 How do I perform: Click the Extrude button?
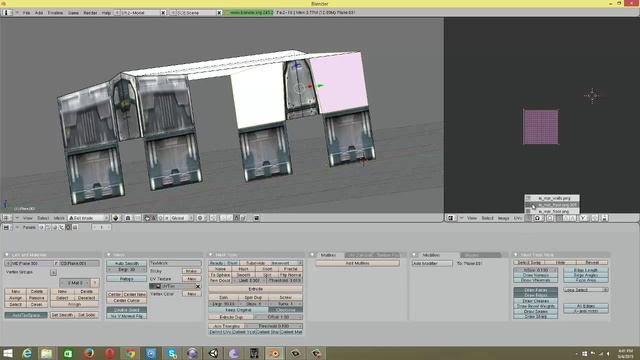[x=256, y=289]
